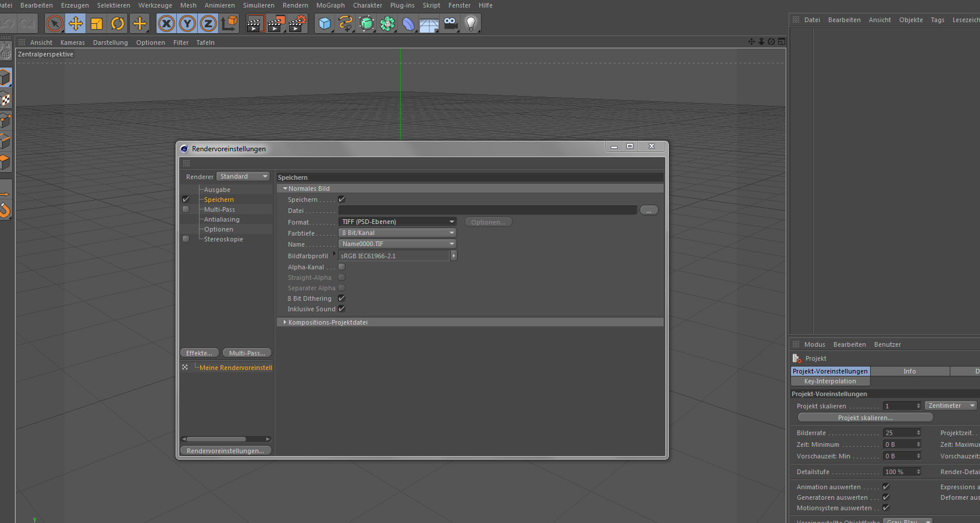Click the Bildfarbprofil arrow button
This screenshot has width=980, height=523.
pyautogui.click(x=454, y=255)
